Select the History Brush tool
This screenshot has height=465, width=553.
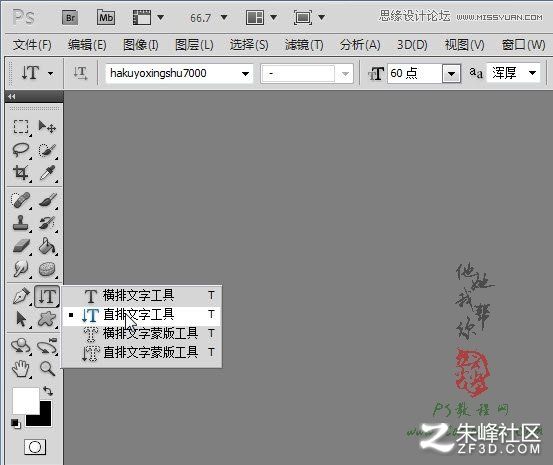47,223
